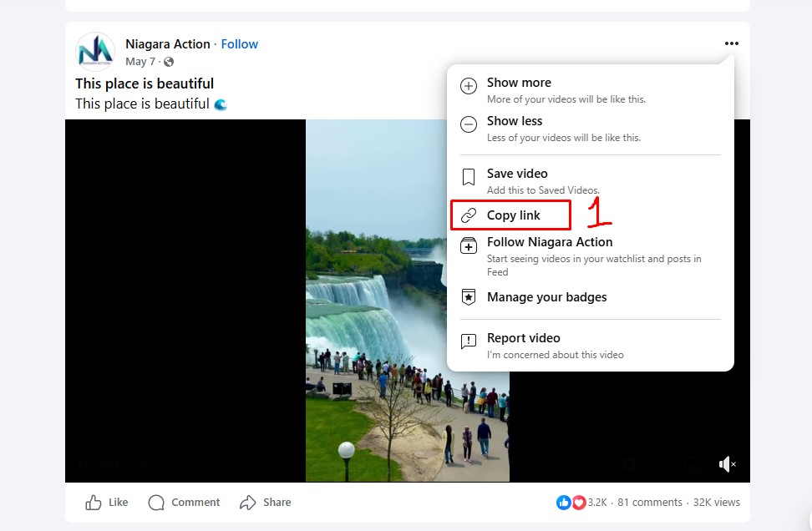The width and height of the screenshot is (812, 531).
Task: Open the Comment button
Action: [184, 502]
